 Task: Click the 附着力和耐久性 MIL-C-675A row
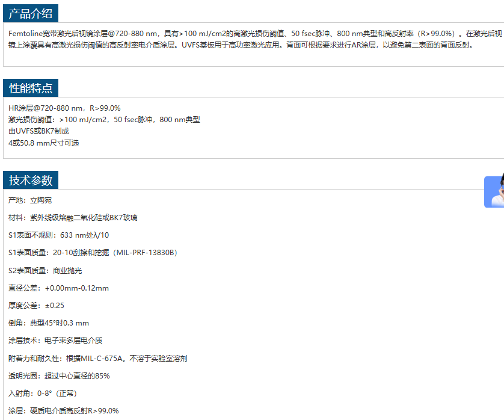coord(97,359)
